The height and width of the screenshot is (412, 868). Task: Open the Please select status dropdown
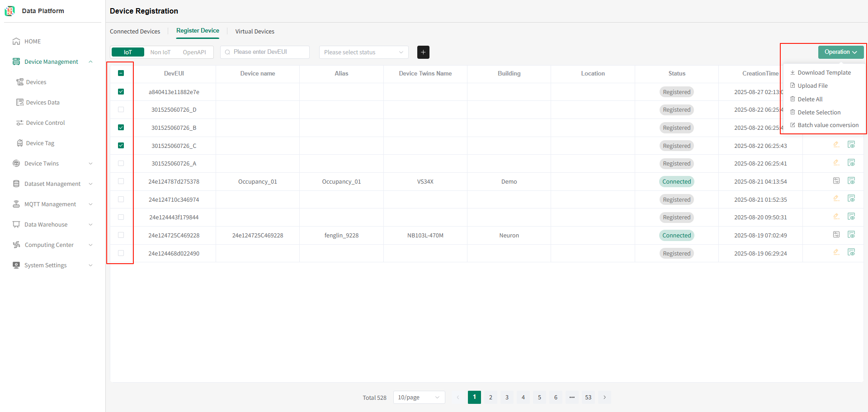coord(364,52)
